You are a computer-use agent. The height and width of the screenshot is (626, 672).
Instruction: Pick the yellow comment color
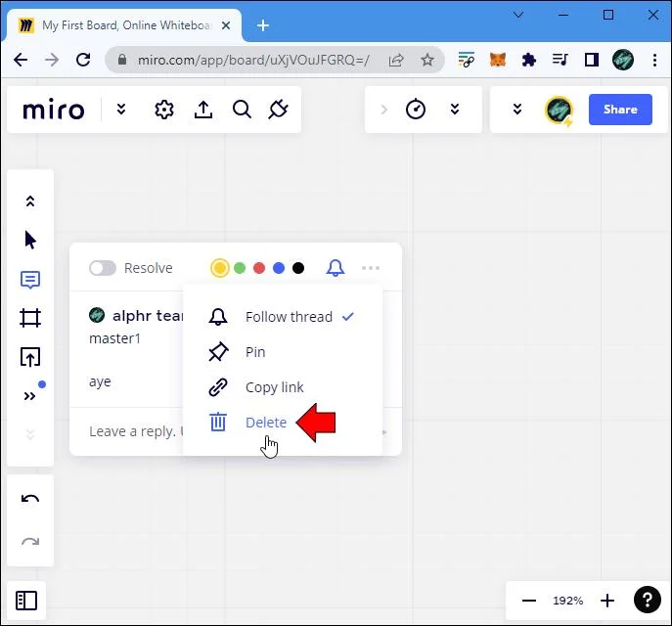point(220,268)
